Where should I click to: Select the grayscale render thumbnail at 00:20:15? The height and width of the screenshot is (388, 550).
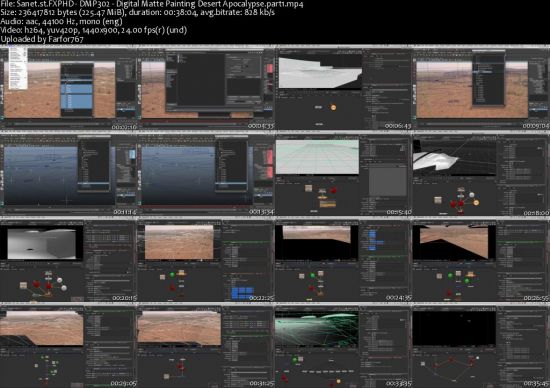coord(69,260)
